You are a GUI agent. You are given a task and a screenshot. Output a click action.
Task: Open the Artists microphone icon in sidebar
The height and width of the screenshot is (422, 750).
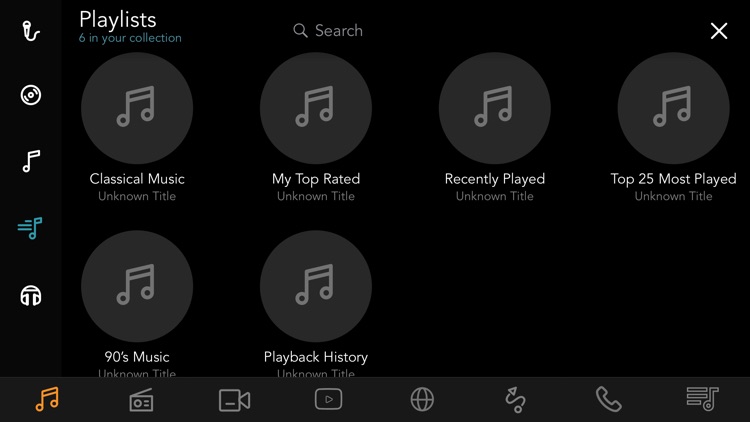(x=31, y=31)
